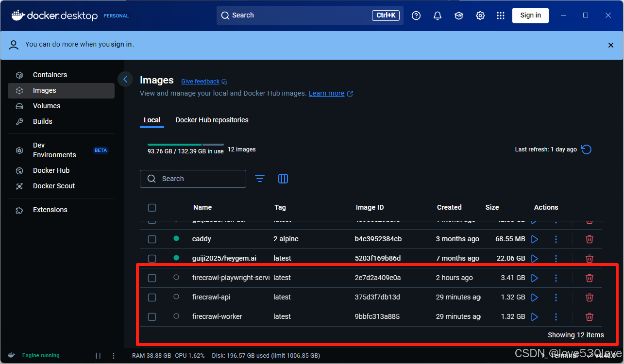624x364 pixels.
Task: Select Images in the sidebar
Action: coord(61,90)
